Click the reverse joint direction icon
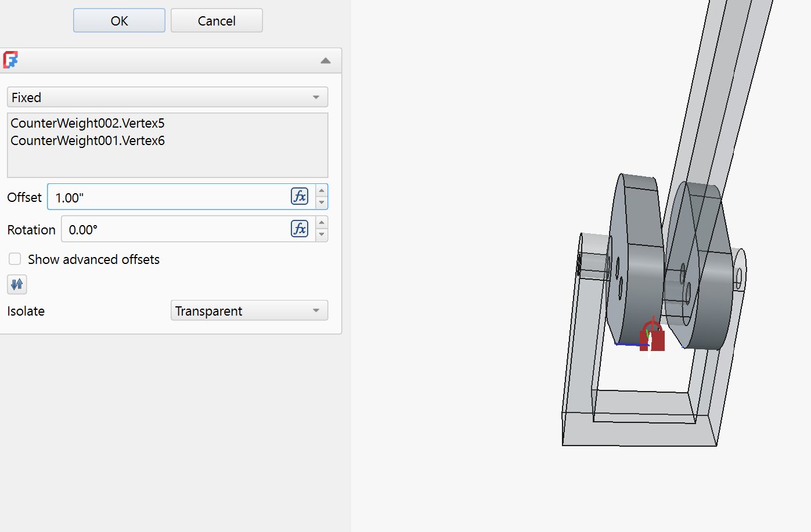This screenshot has width=811, height=532. pyautogui.click(x=17, y=284)
